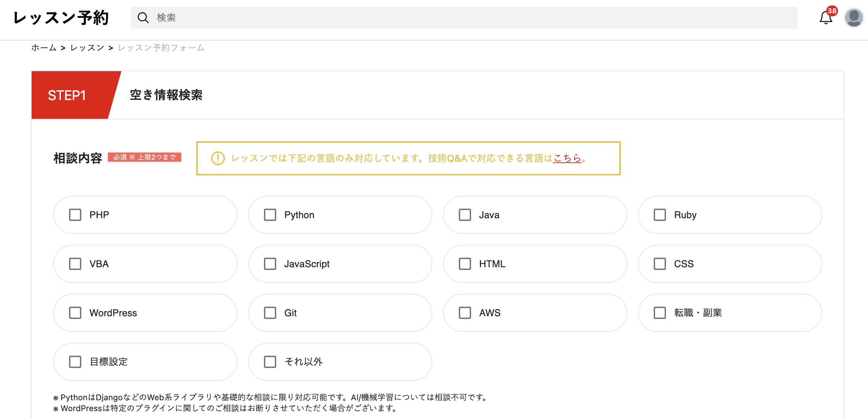Image resolution: width=868 pixels, height=418 pixels.
Task: Click the yellow warning exclamation icon
Action: pyautogui.click(x=218, y=158)
